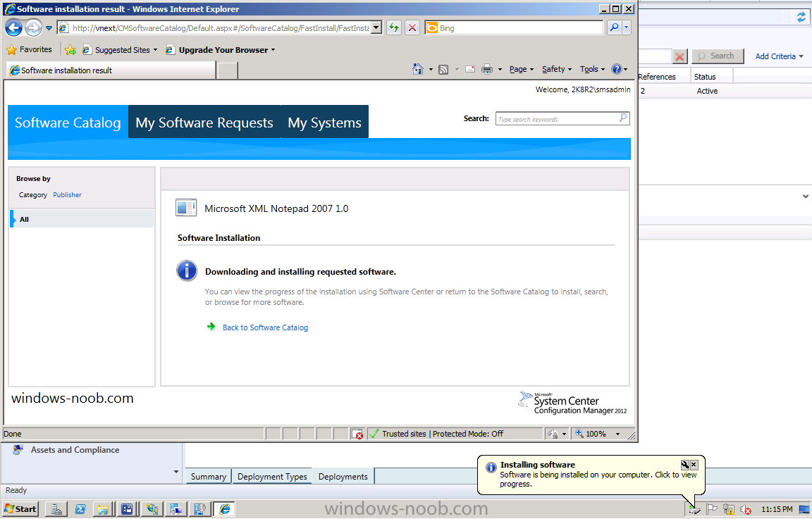
Task: Open the Favorites center
Action: (30, 50)
